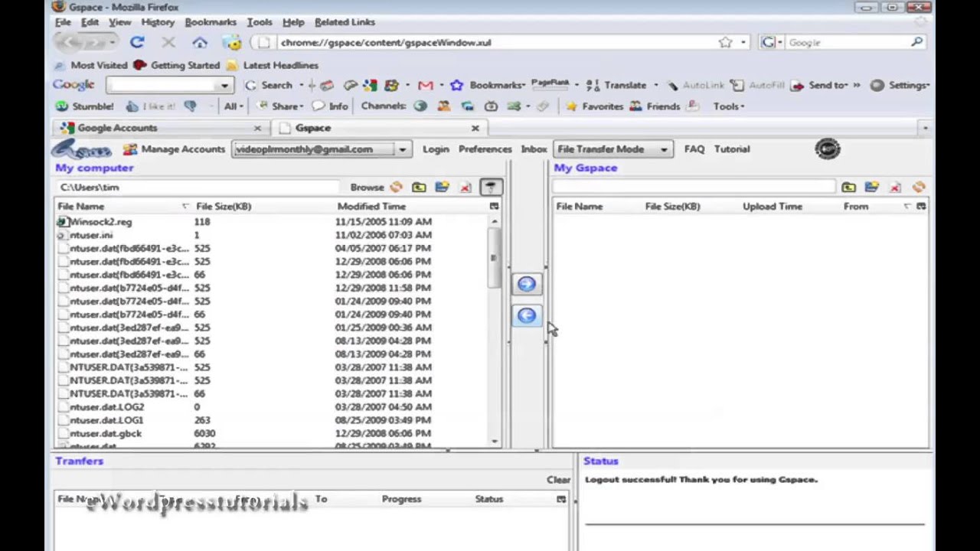Download file with the left arrow button
The image size is (980, 551).
pyautogui.click(x=527, y=315)
